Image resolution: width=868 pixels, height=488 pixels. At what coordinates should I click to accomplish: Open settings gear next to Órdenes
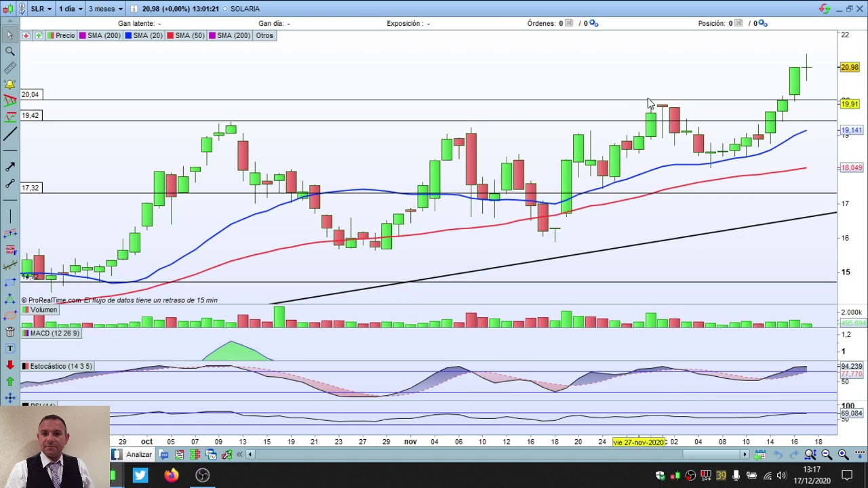click(x=593, y=23)
